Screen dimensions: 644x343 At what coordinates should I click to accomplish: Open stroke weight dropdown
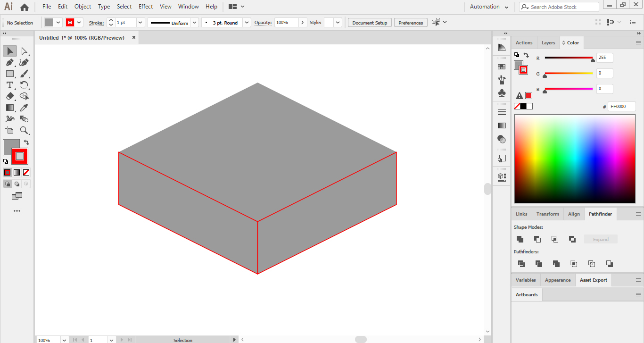click(x=140, y=22)
